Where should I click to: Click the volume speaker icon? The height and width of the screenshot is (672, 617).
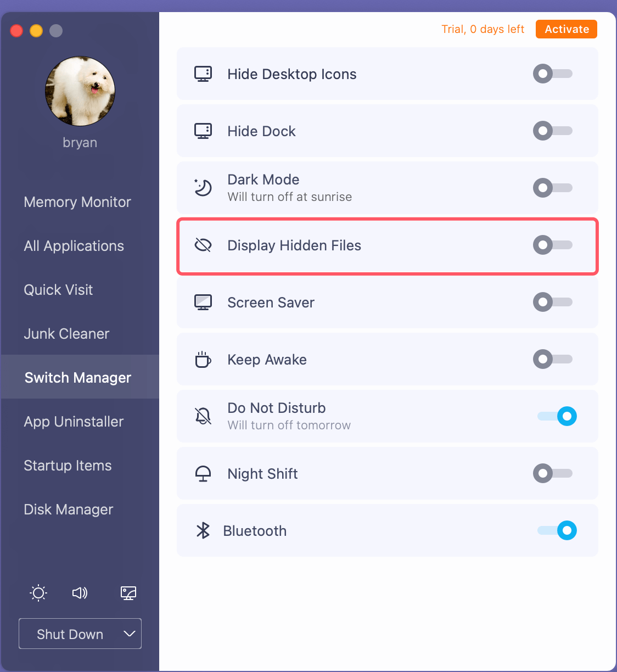[x=80, y=593]
